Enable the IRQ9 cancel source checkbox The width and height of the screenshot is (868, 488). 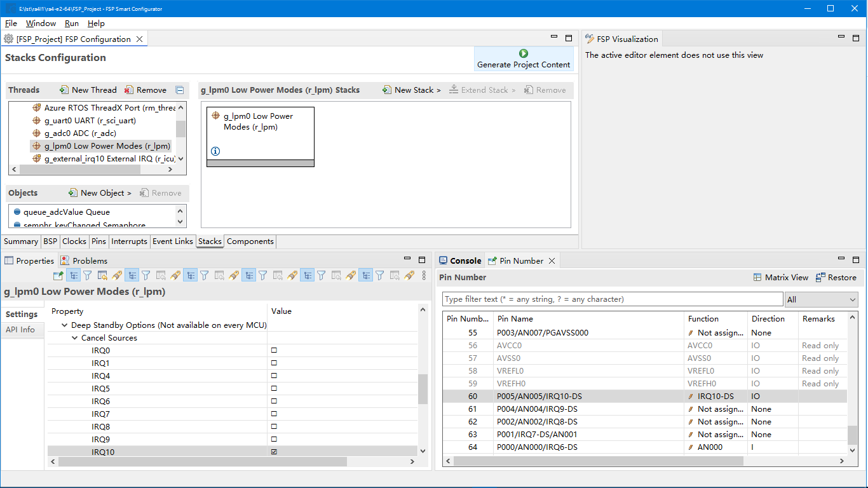(275, 440)
